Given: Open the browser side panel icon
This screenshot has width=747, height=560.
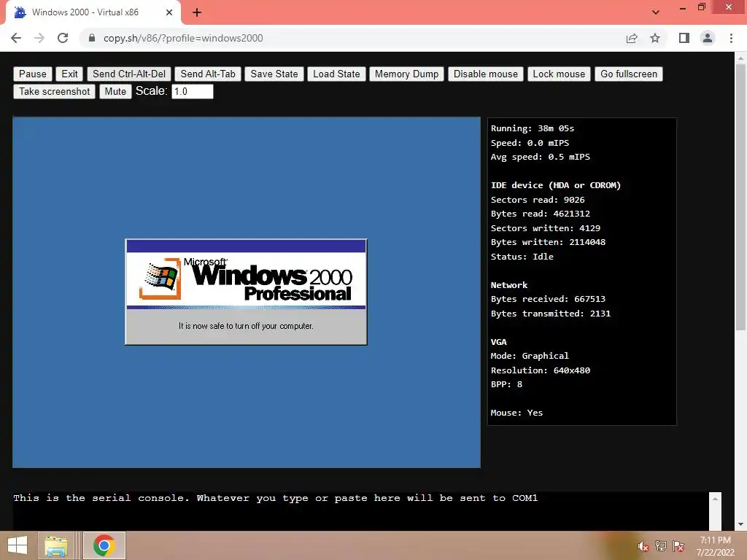Looking at the screenshot, I should (x=684, y=38).
